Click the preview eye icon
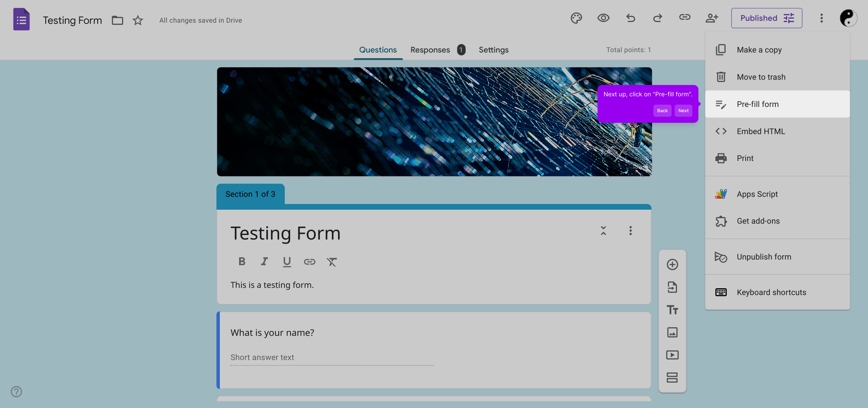Viewport: 868px width, 408px height. tap(603, 18)
